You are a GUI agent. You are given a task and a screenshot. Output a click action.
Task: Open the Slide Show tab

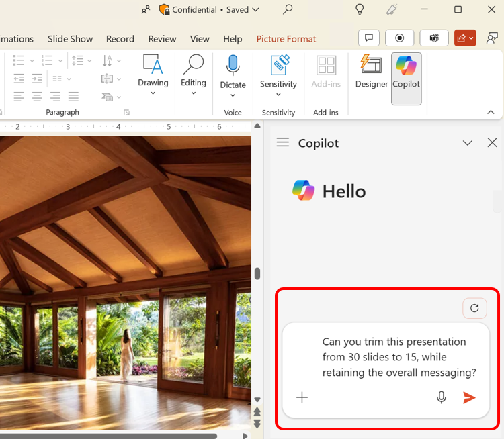[x=70, y=39]
